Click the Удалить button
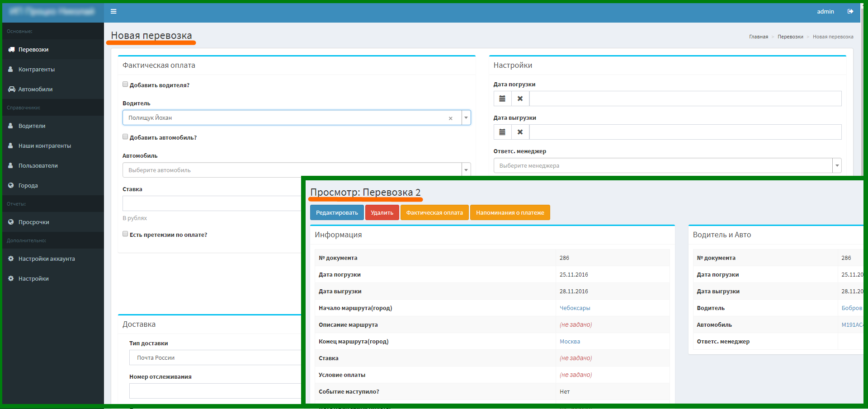Viewport: 868px width, 409px height. 382,212
